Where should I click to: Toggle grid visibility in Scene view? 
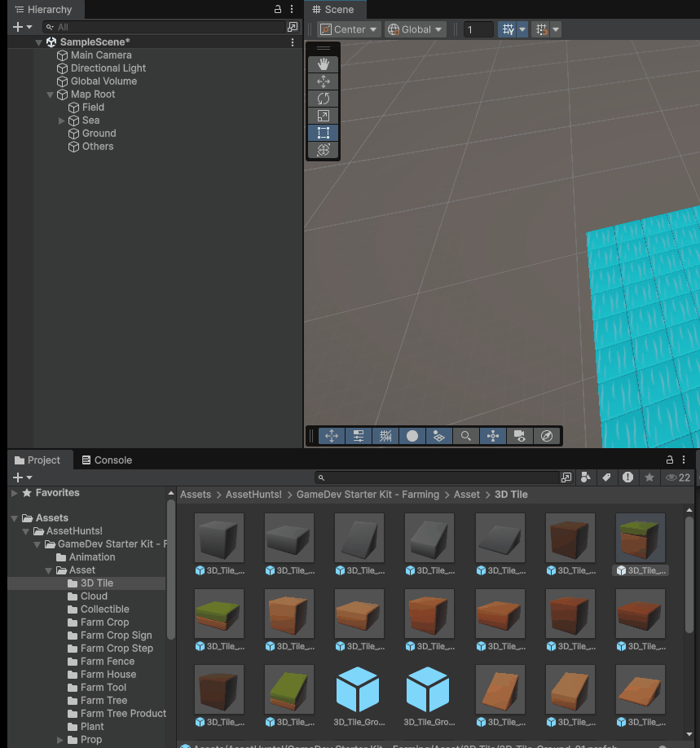click(508, 29)
